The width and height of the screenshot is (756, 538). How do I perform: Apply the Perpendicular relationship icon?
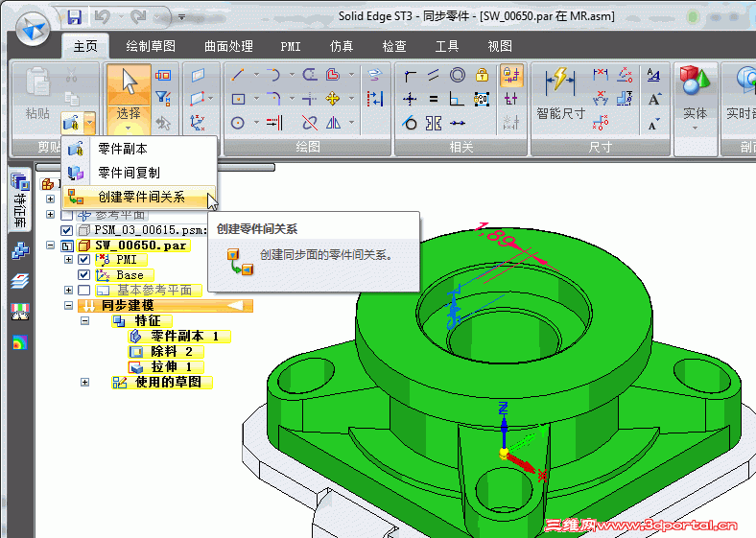(x=457, y=99)
